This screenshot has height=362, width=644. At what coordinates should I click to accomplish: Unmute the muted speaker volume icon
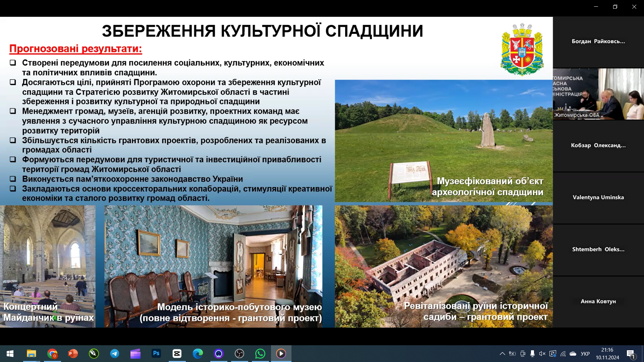pyautogui.click(x=542, y=354)
